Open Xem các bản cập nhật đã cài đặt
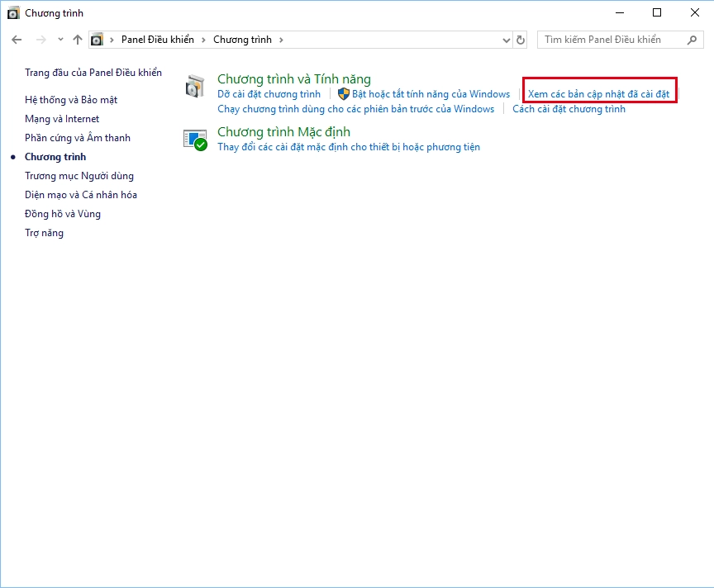The width and height of the screenshot is (714, 588). click(599, 93)
